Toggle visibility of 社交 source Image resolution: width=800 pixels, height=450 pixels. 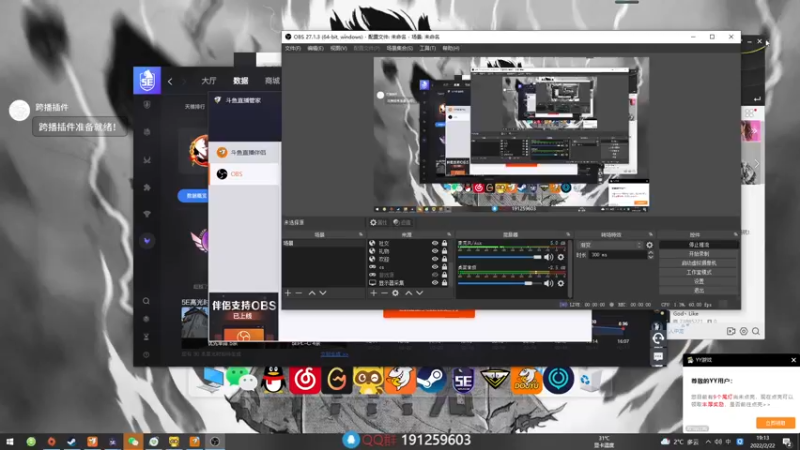tap(435, 243)
